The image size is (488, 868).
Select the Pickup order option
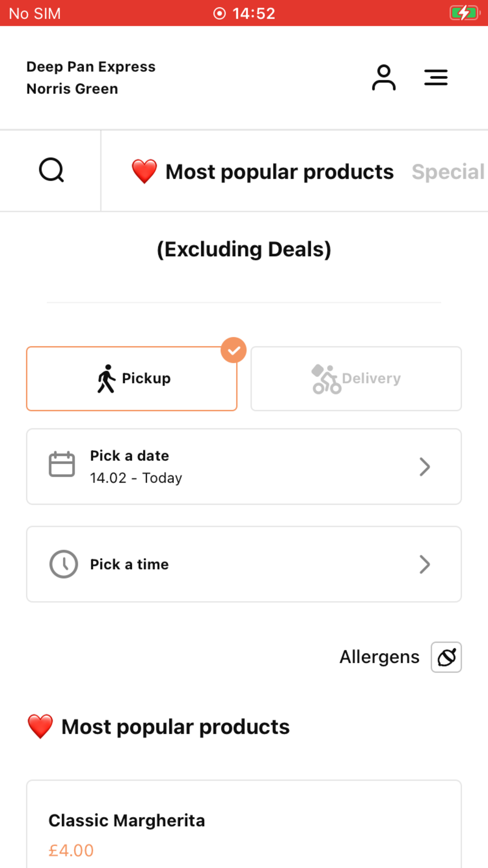coord(132,379)
